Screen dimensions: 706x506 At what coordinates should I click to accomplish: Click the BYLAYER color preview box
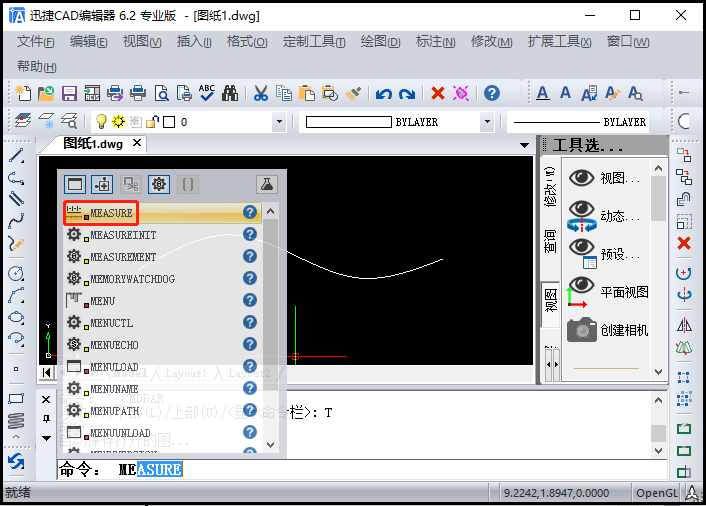(x=348, y=122)
